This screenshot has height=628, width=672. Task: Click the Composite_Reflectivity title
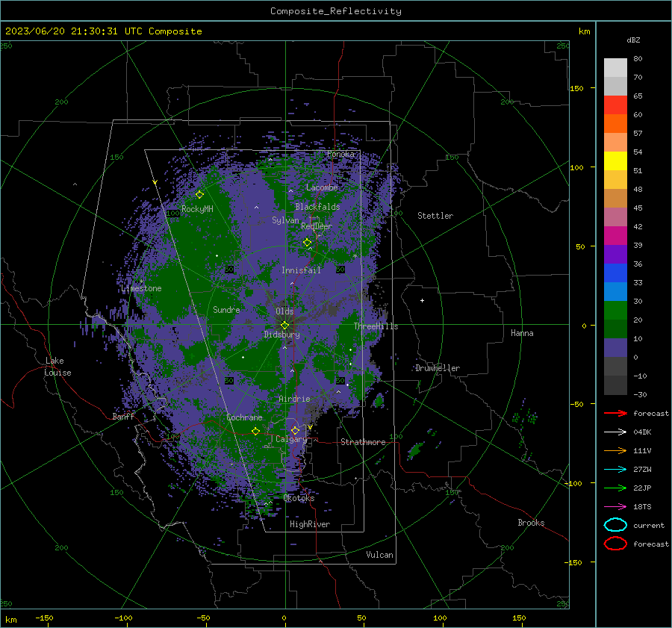click(x=336, y=11)
